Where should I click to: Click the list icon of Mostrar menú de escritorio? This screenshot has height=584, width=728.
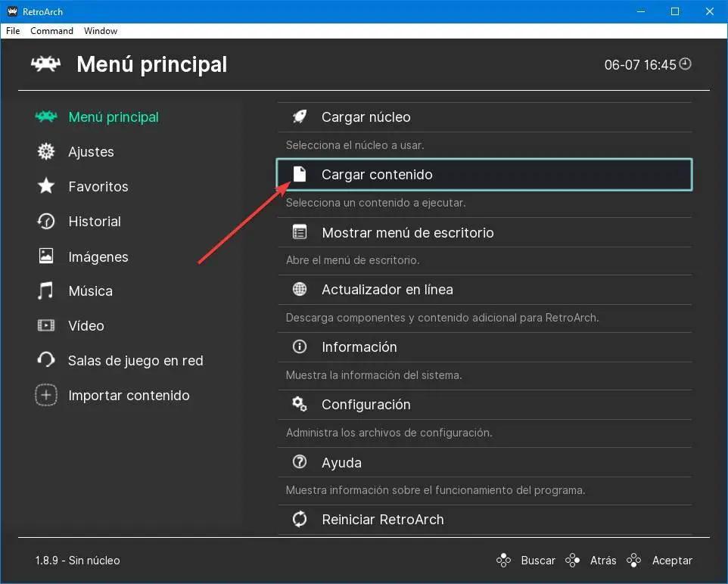pos(300,231)
